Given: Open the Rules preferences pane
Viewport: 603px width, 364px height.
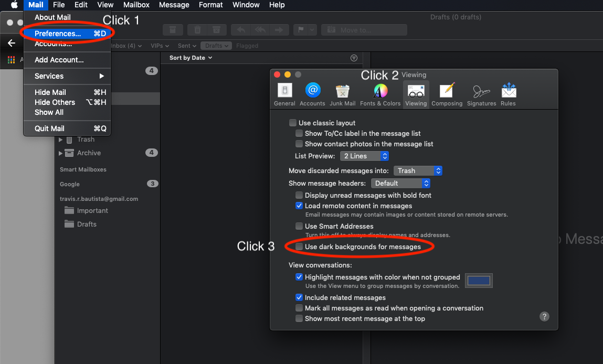Looking at the screenshot, I should click(508, 94).
